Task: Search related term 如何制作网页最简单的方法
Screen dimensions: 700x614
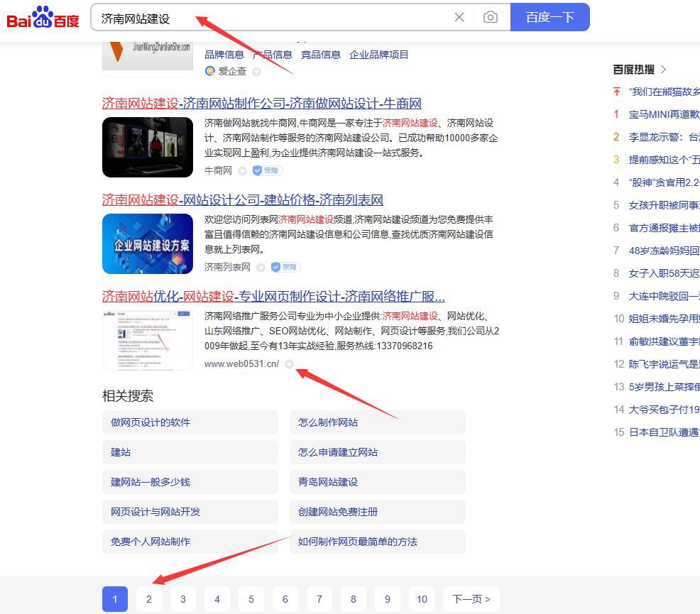Action: [378, 542]
